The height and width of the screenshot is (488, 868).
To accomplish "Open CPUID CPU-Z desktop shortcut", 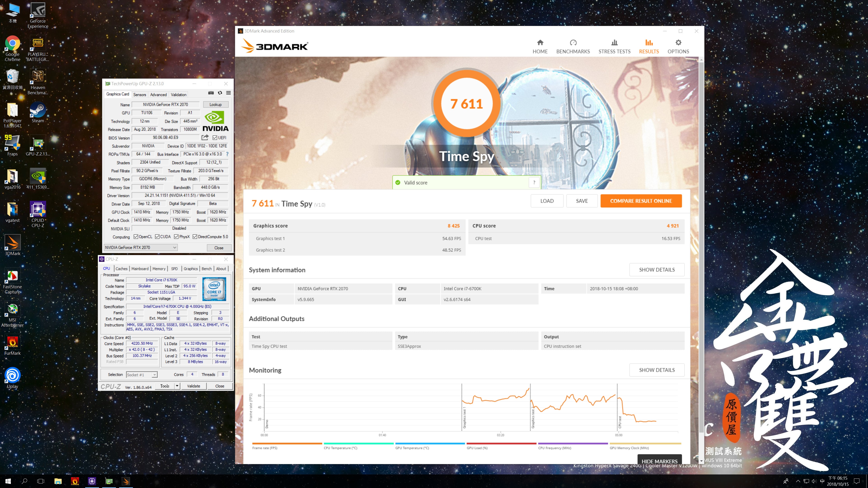I will point(38,214).
